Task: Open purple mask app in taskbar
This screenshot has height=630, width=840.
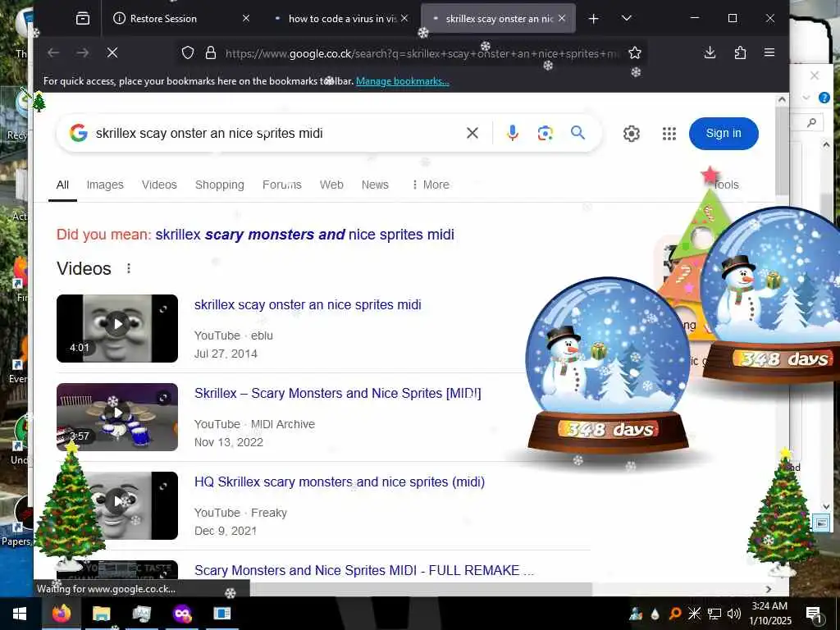Action: [x=182, y=614]
